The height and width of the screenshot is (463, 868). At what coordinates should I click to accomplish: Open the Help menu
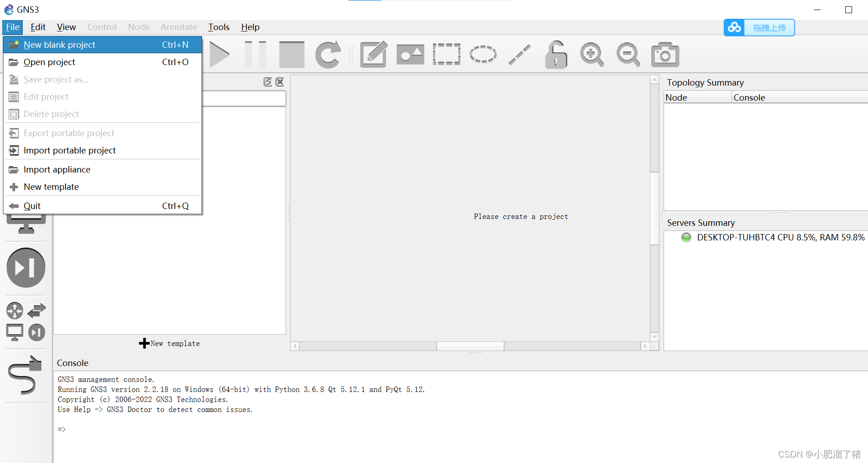click(250, 27)
